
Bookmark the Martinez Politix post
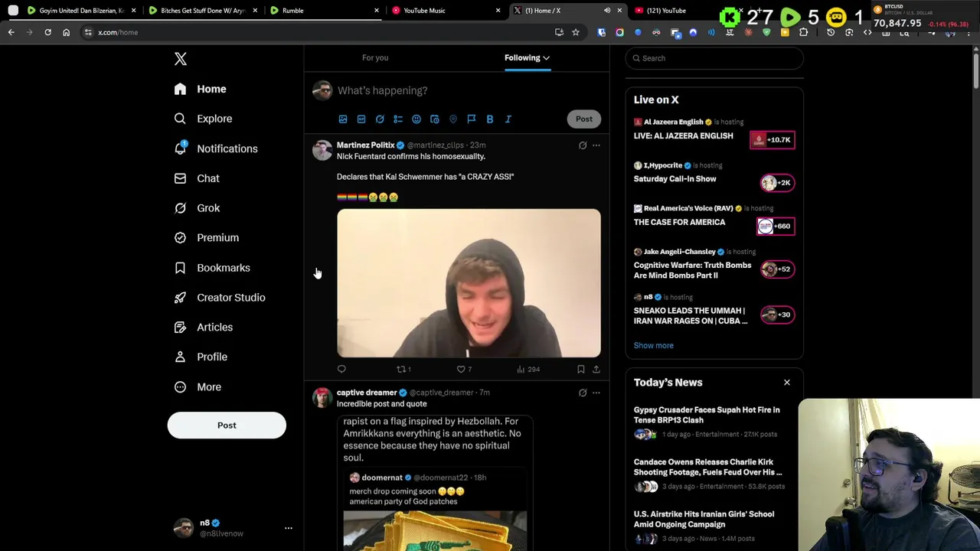pos(581,370)
